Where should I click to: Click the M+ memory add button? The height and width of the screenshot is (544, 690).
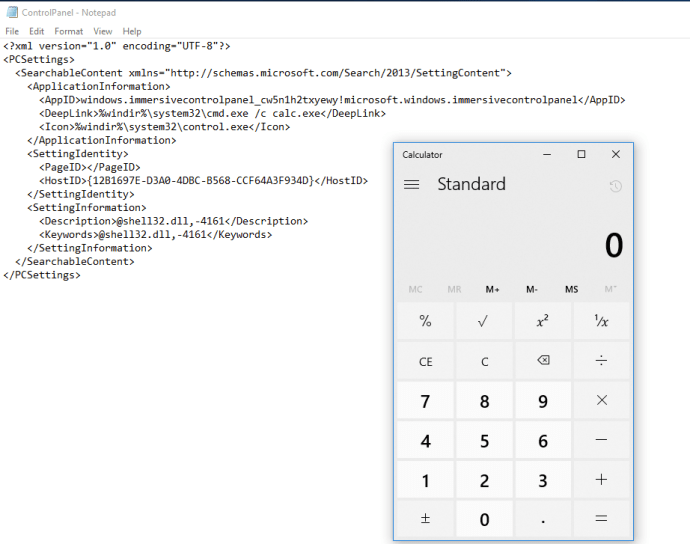pos(493,289)
